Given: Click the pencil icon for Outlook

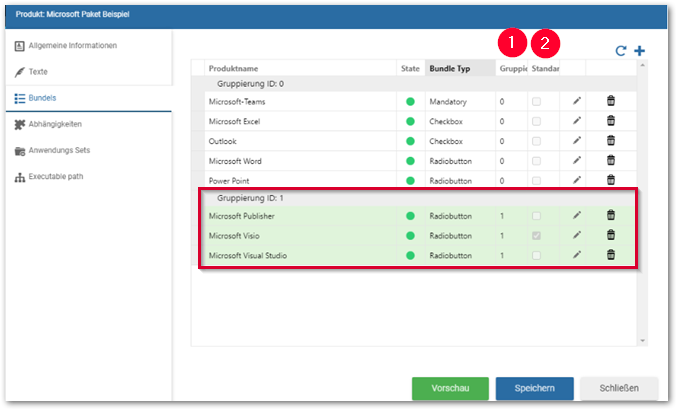Looking at the screenshot, I should [577, 141].
